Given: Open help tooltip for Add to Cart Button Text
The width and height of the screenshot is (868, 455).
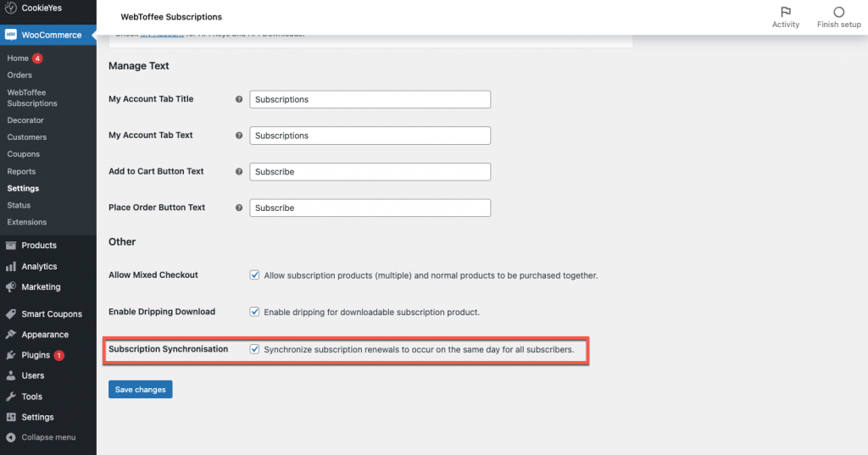Looking at the screenshot, I should tap(239, 172).
